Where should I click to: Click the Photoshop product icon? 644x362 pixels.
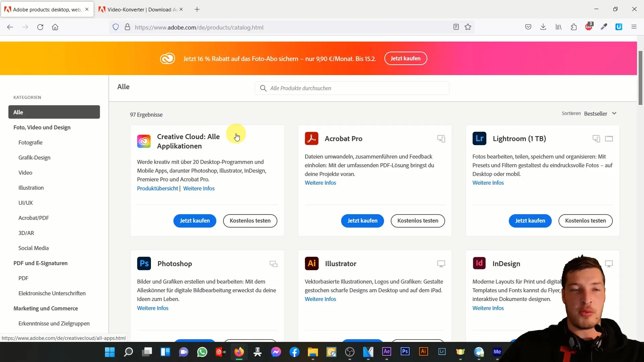click(144, 263)
